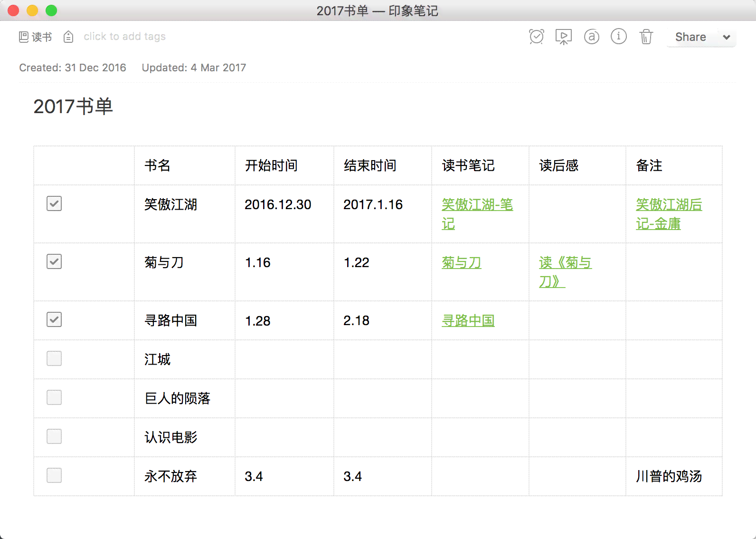Click the 结束时间 header cell
The width and height of the screenshot is (756, 539).
pos(383,165)
